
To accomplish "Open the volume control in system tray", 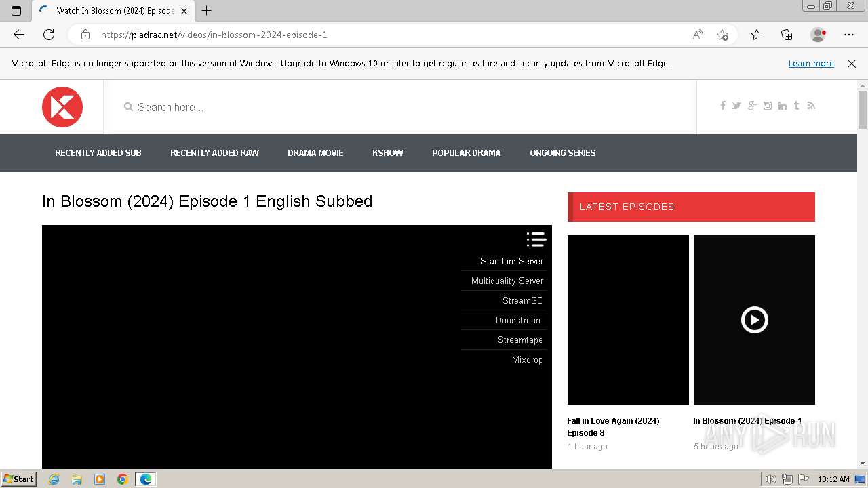I will [x=771, y=479].
